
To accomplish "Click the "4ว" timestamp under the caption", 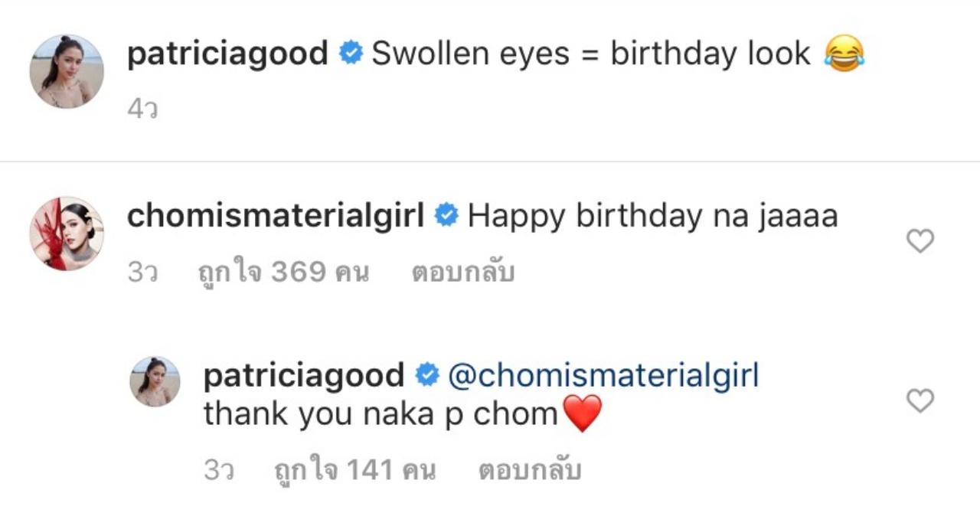I will tap(142, 111).
